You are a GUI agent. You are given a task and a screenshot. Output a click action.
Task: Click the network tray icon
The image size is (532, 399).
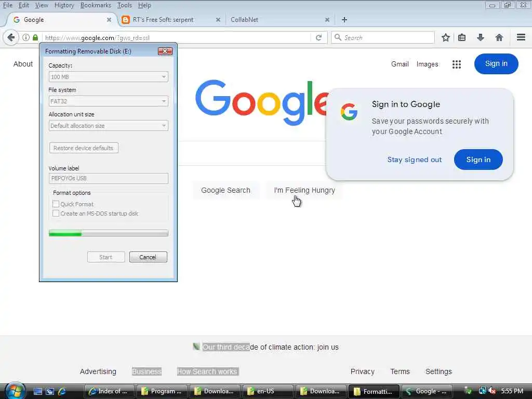pyautogui.click(x=482, y=391)
